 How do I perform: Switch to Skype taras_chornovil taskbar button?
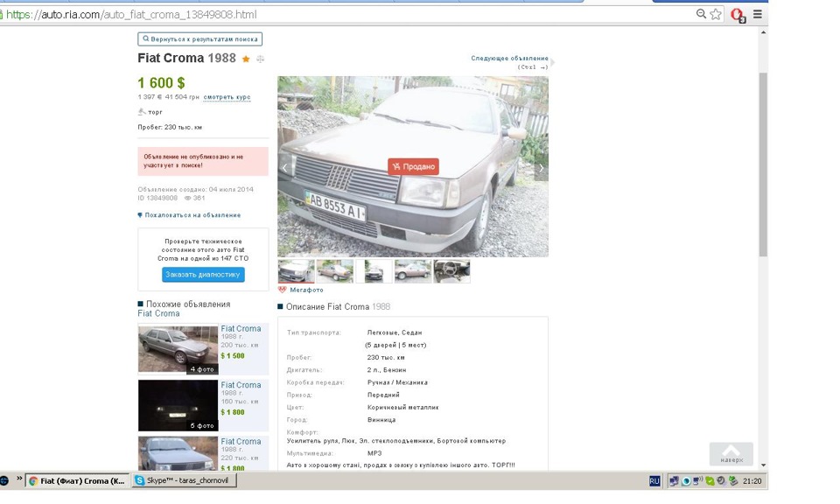click(x=185, y=480)
